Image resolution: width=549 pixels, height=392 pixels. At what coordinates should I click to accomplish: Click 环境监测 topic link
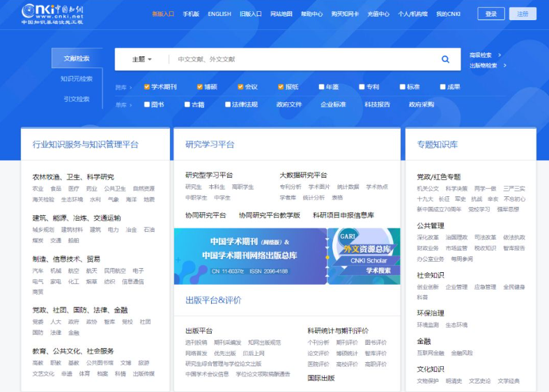tap(428, 324)
